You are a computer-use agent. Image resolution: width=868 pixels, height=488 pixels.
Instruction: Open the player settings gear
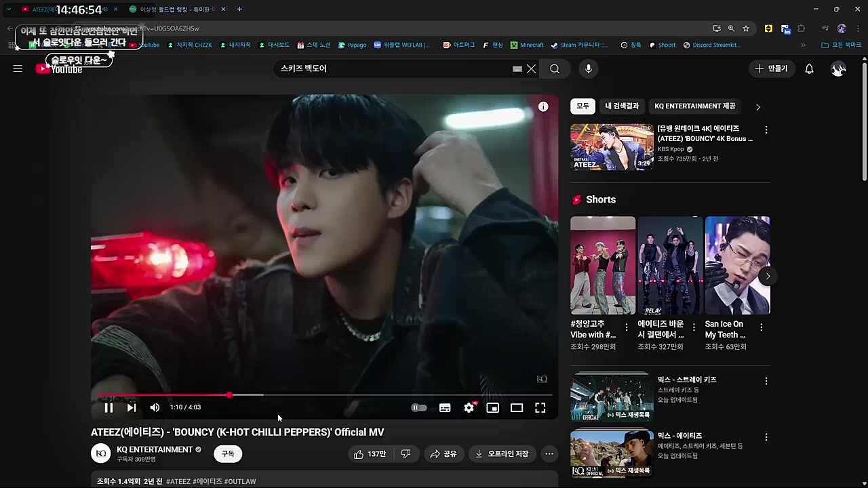[x=469, y=407]
